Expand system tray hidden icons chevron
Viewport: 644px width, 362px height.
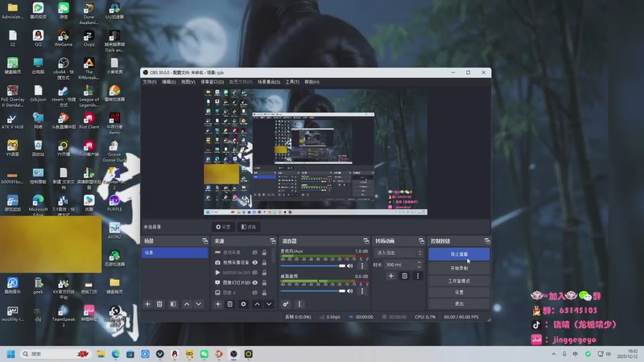[554, 354]
